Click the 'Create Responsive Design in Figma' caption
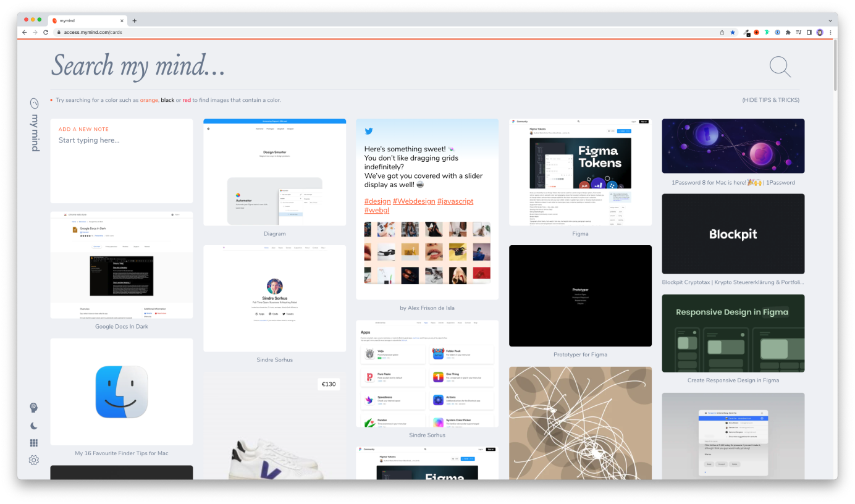855x504 pixels. [733, 380]
